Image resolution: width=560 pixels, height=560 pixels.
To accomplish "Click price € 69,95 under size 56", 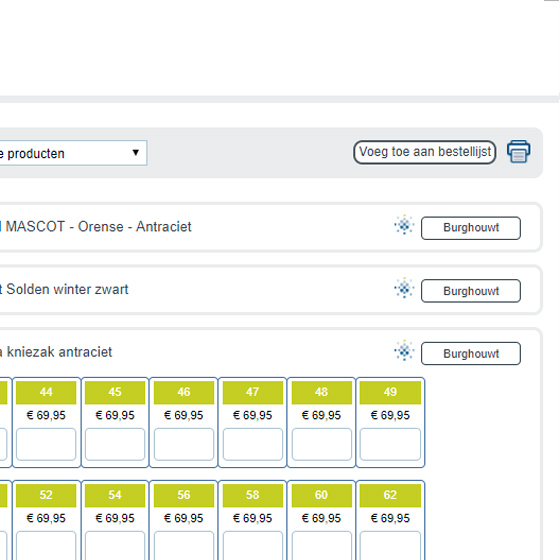I will [184, 518].
